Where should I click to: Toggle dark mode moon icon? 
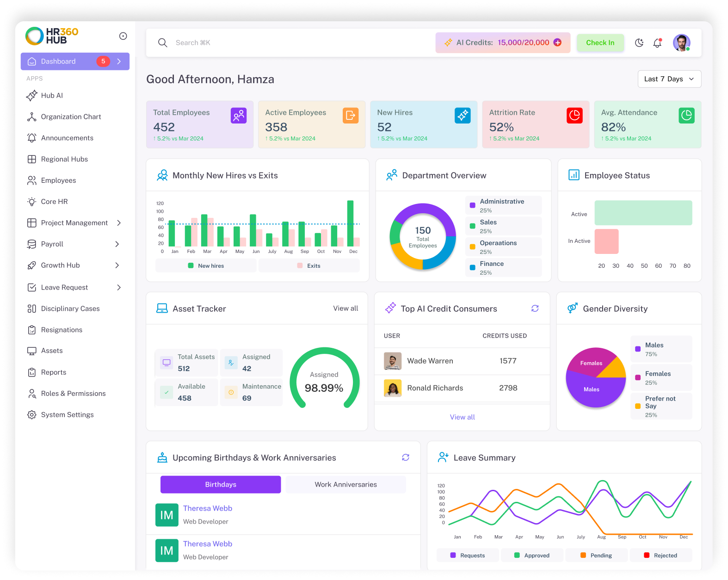(x=639, y=43)
